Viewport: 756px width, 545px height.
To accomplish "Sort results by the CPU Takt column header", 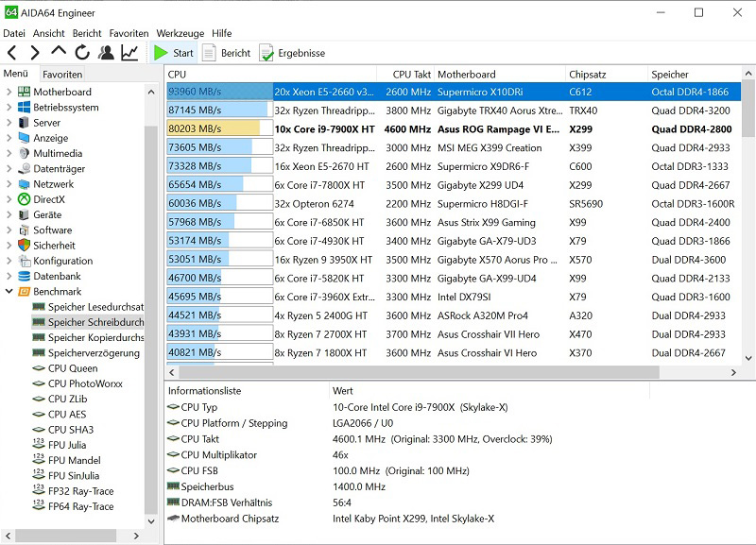I will point(405,75).
